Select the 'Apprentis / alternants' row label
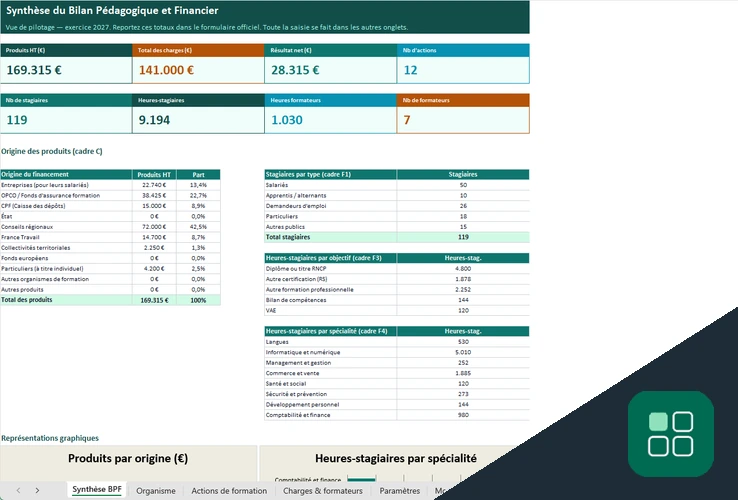The height and width of the screenshot is (500, 738). click(296, 195)
